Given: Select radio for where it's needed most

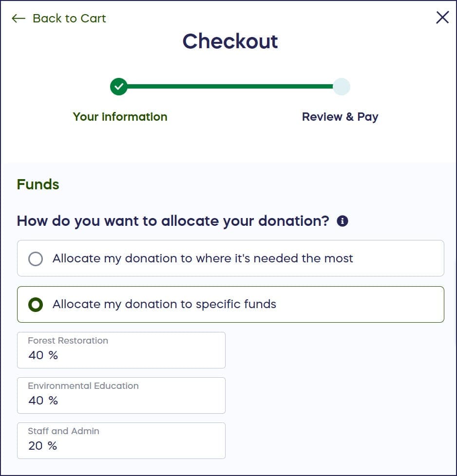Looking at the screenshot, I should pos(36,258).
